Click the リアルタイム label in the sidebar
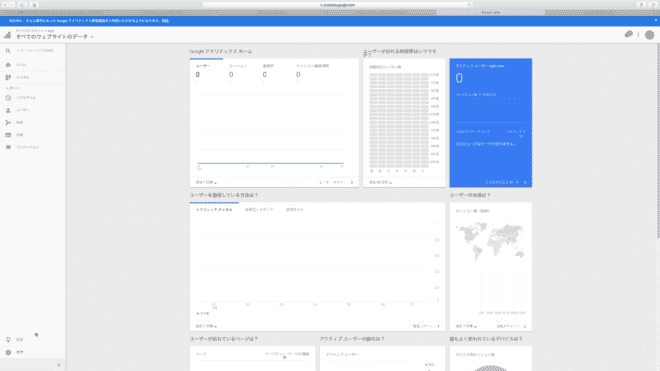 click(26, 98)
